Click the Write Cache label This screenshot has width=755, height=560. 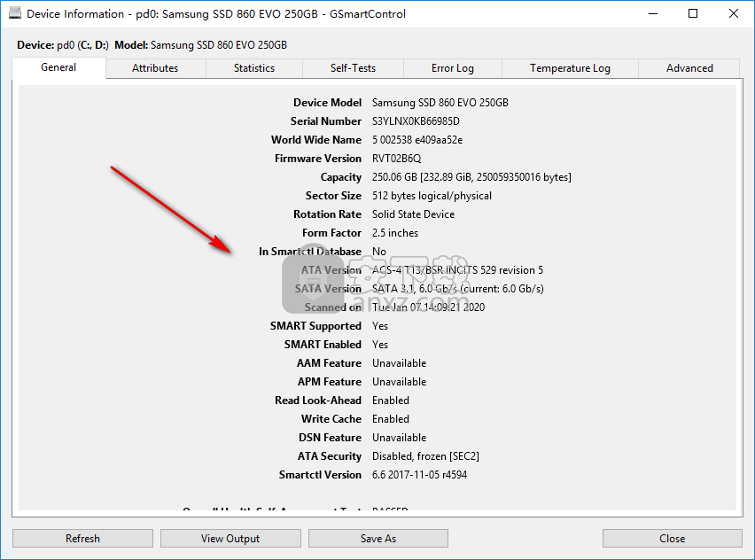pos(331,419)
